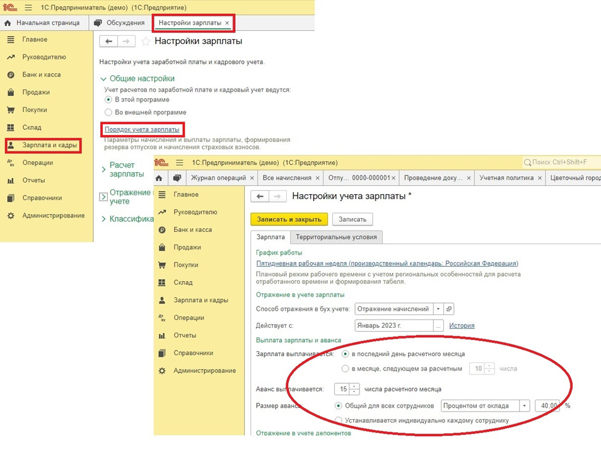Screen dimensions: 601x450
Task: Click open-link icon next to Отражение начислений
Action: coord(449,309)
